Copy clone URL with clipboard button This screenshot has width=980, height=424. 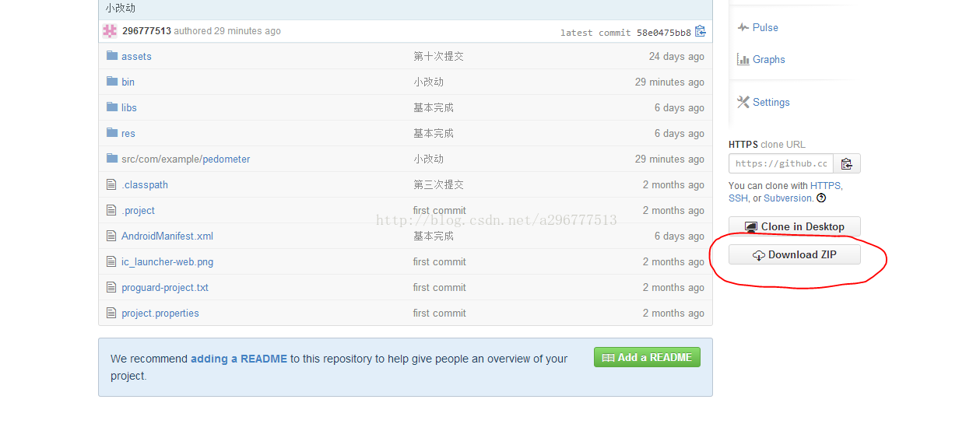coord(847,163)
